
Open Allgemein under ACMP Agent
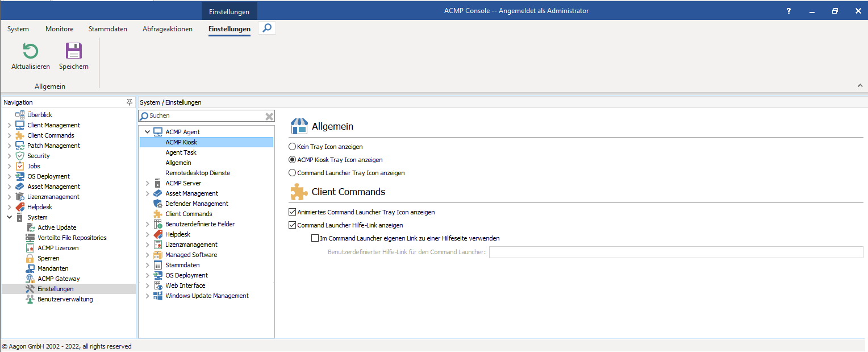point(178,163)
